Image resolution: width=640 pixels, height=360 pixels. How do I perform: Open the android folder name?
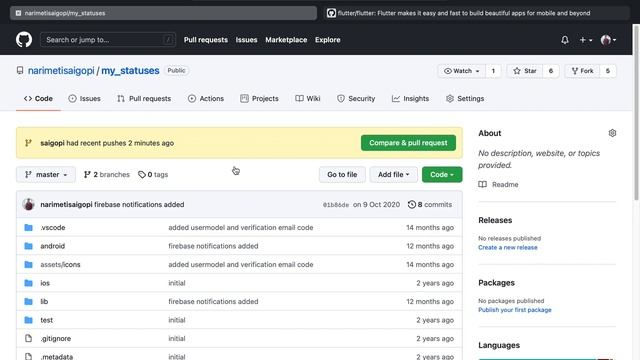53,246
